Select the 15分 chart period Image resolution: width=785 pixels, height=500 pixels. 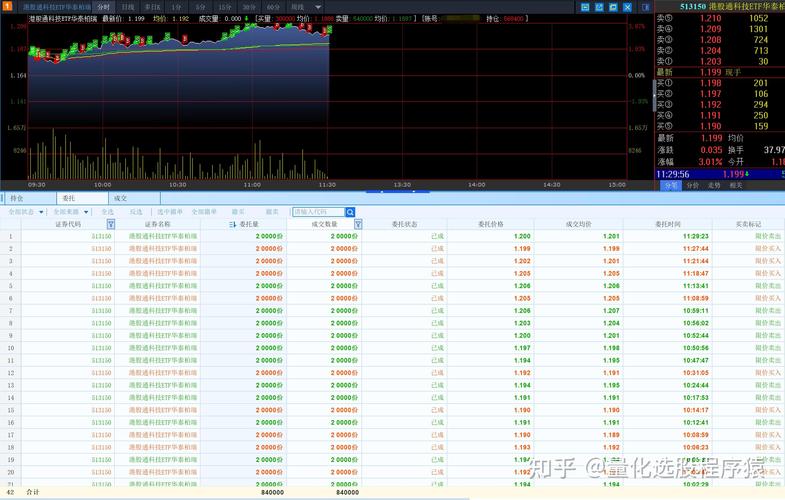pos(225,7)
